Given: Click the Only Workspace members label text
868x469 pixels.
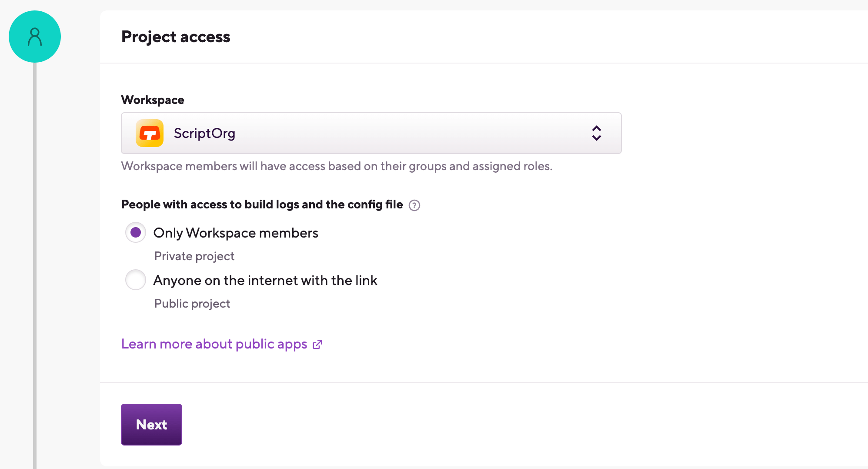Looking at the screenshot, I should pos(236,233).
